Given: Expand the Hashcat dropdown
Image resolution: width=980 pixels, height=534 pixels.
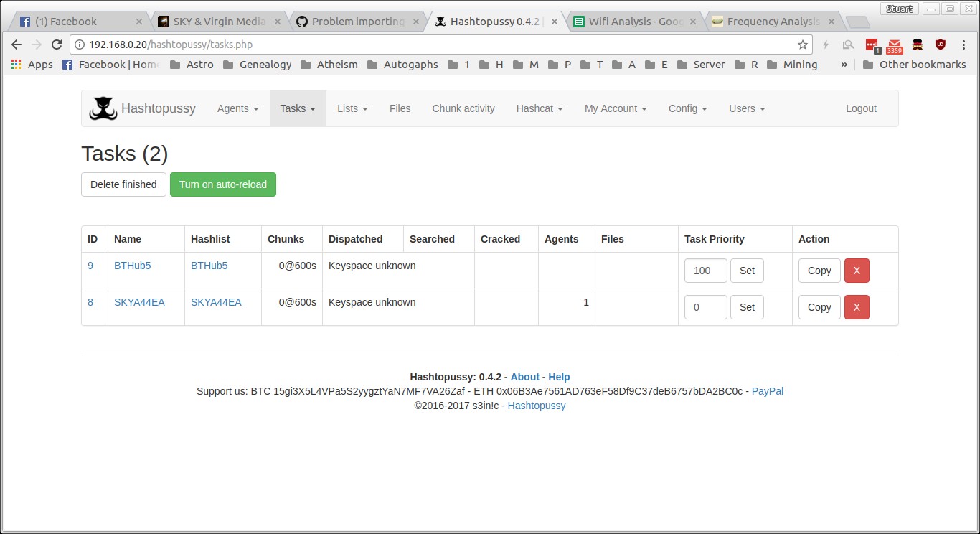Looking at the screenshot, I should (539, 108).
